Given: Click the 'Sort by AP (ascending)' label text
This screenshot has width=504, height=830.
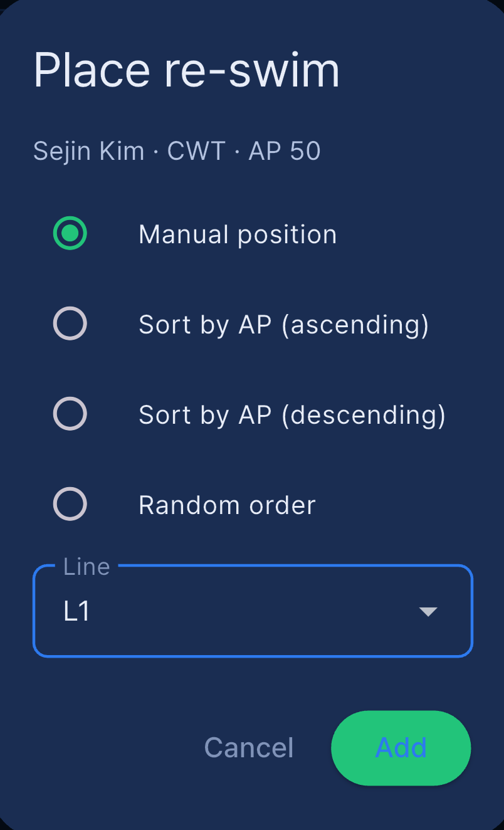Looking at the screenshot, I should point(284,325).
